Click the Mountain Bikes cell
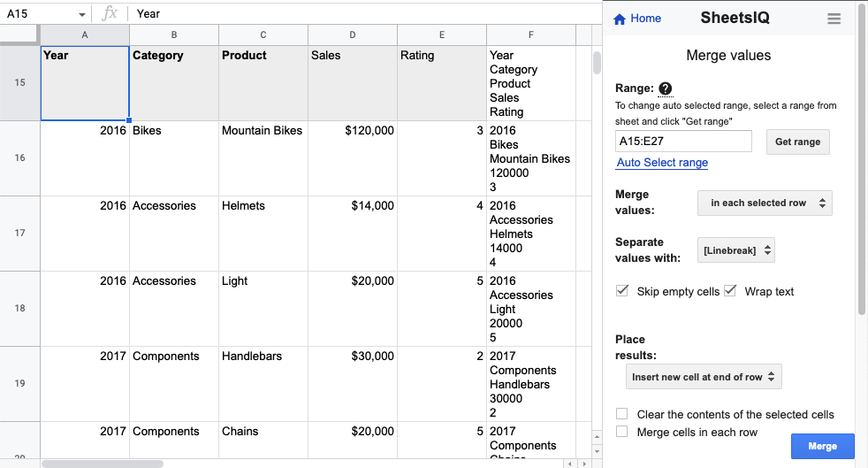 click(x=263, y=158)
